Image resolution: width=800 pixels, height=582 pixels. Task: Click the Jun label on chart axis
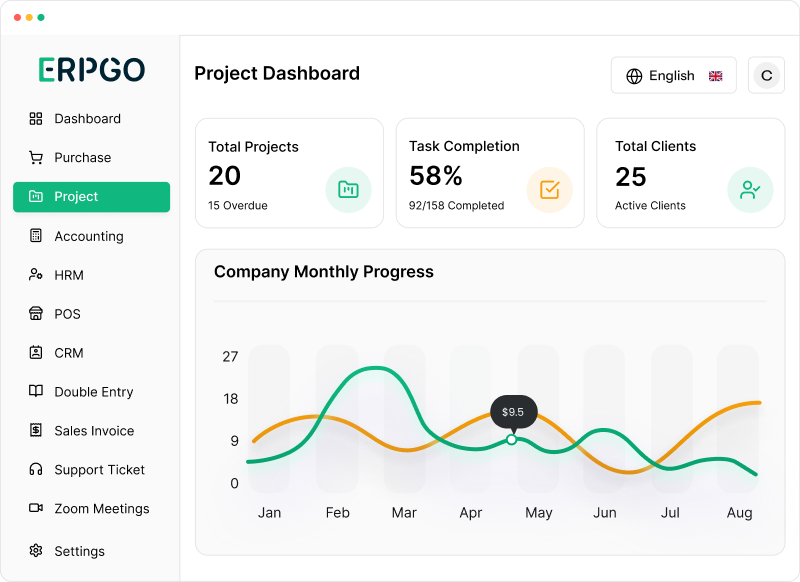[x=605, y=512]
